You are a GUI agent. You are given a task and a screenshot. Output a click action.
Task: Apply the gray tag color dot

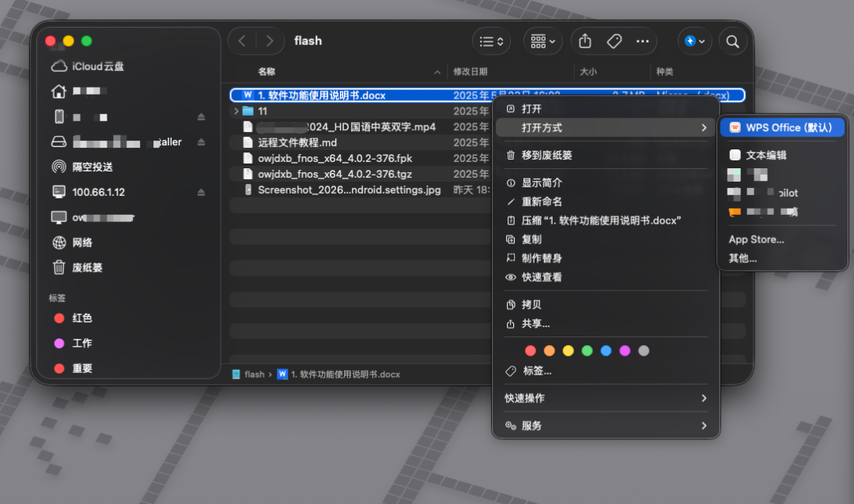pyautogui.click(x=644, y=351)
